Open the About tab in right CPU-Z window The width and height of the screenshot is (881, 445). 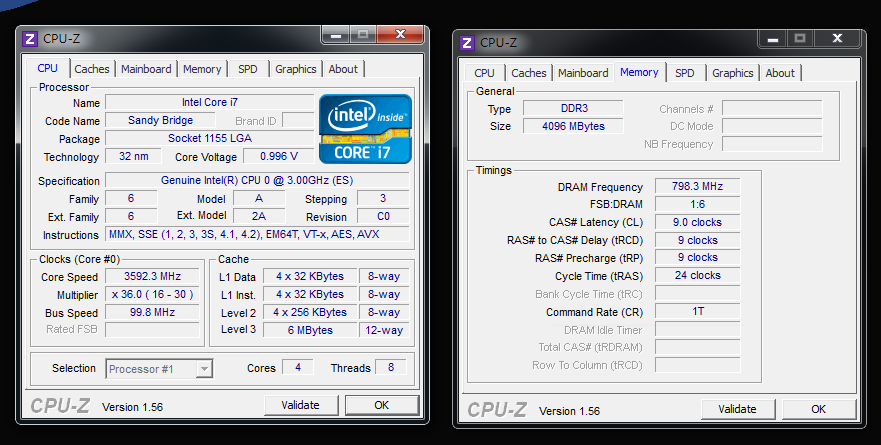[x=780, y=73]
